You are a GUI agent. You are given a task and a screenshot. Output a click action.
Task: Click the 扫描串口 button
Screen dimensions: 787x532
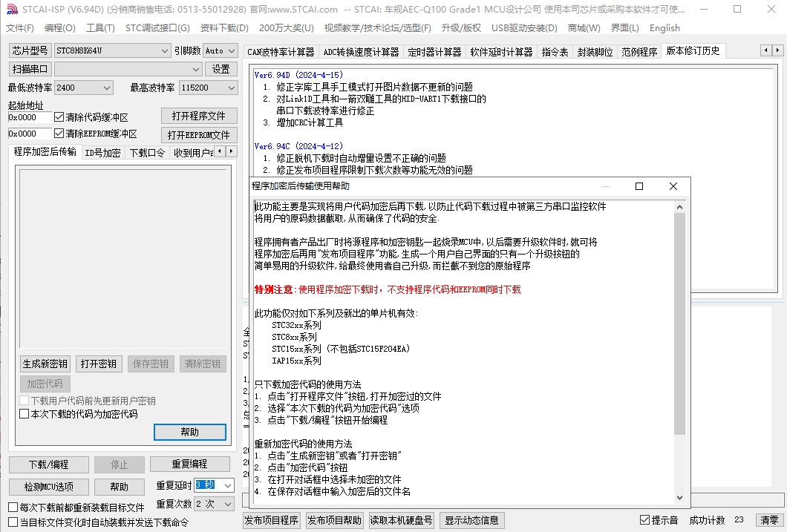pyautogui.click(x=30, y=69)
